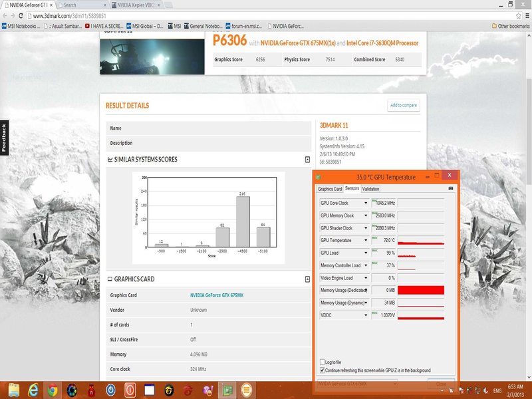This screenshot has width=532, height=399.
Task: Switch to Chrome in the taskbar
Action: (x=53, y=390)
